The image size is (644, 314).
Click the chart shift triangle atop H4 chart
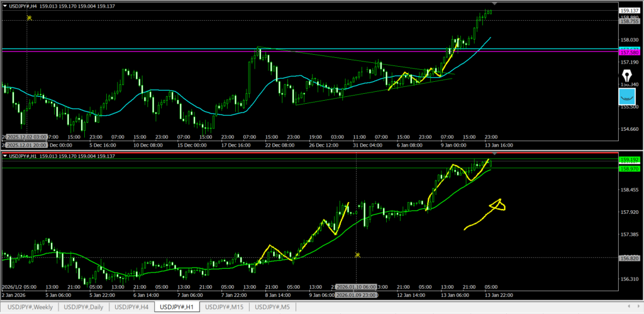(x=492, y=4)
